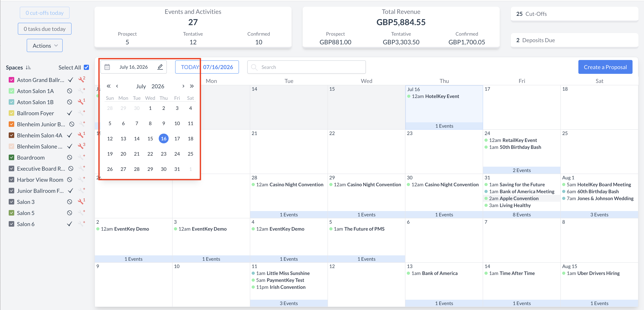This screenshot has width=644, height=310.
Task: Open the month selector showing July
Action: pos(141,86)
